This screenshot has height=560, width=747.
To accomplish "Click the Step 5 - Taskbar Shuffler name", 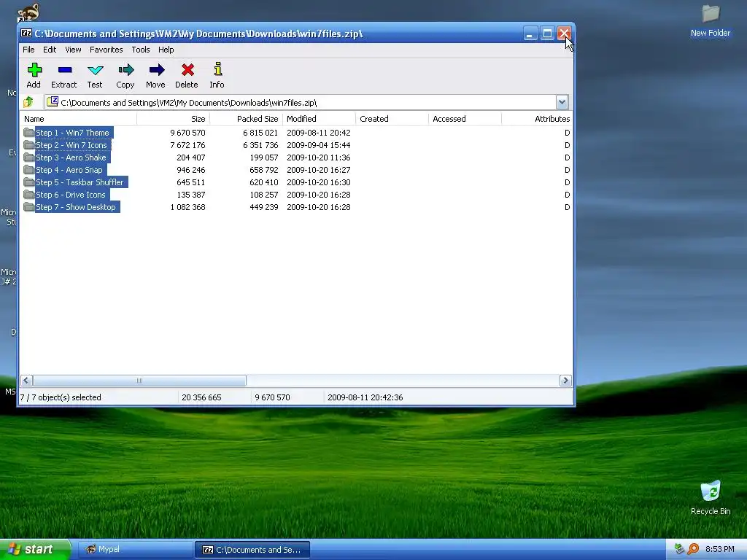I will point(80,182).
